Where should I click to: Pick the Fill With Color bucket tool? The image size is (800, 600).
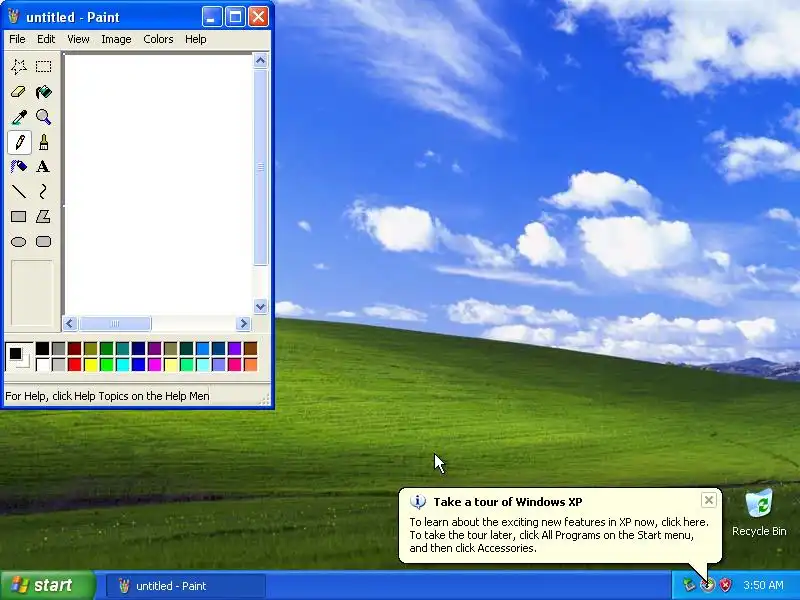(x=43, y=92)
